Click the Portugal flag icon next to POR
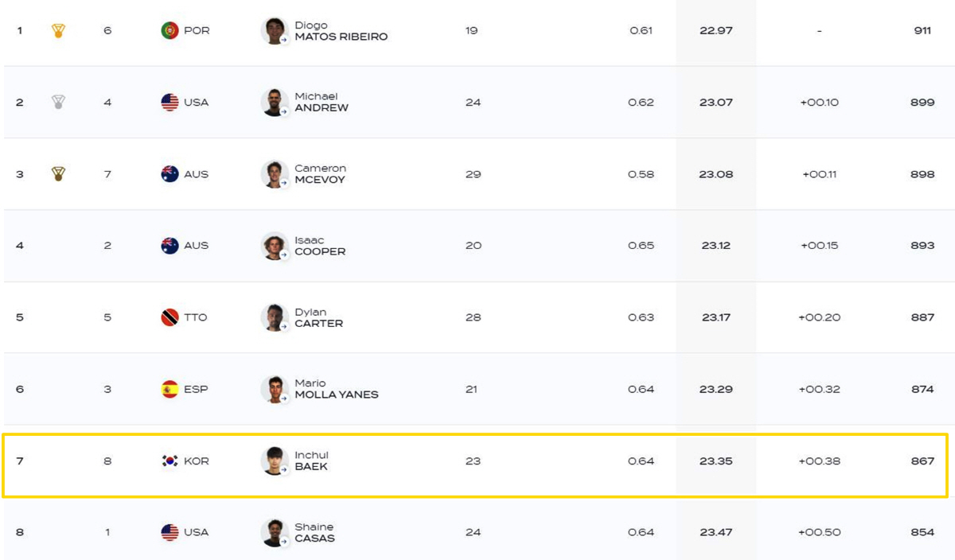Image resolution: width=955 pixels, height=560 pixels. (170, 30)
